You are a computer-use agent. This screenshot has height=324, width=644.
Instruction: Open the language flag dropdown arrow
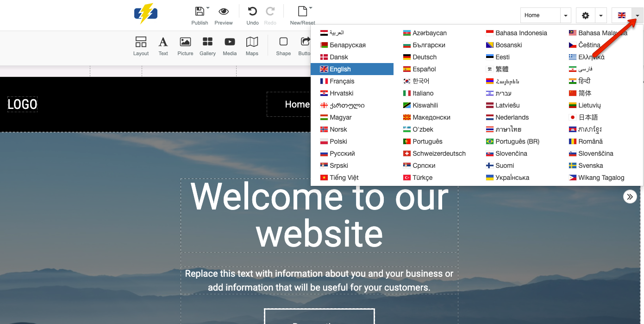coord(637,15)
